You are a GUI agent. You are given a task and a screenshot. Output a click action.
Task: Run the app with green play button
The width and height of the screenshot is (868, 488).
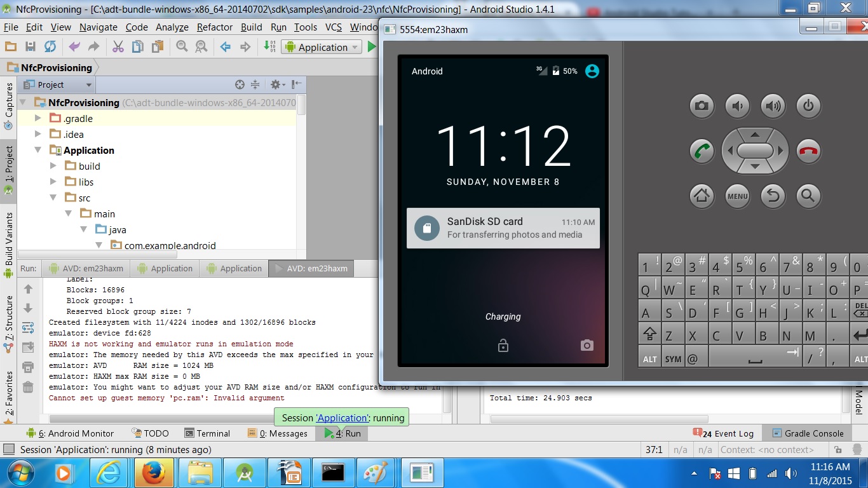click(x=372, y=47)
